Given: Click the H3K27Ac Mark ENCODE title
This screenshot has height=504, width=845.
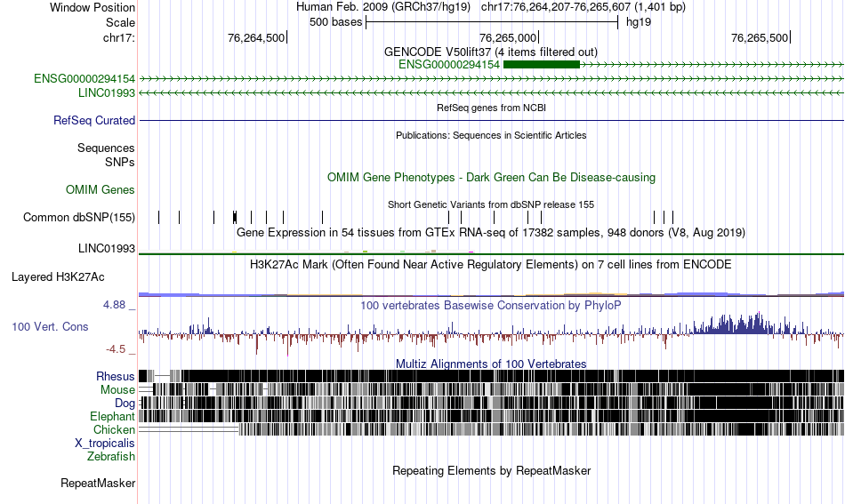Looking at the screenshot, I should [x=491, y=264].
